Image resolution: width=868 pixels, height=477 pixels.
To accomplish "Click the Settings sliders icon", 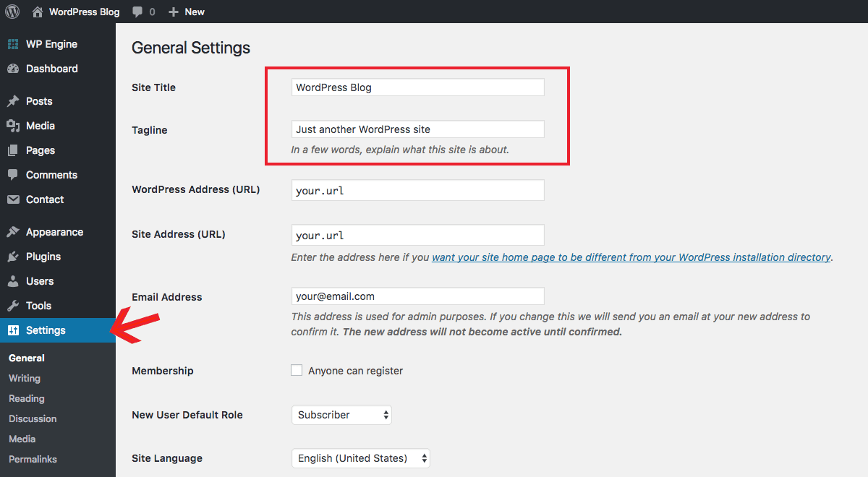I will [x=13, y=330].
